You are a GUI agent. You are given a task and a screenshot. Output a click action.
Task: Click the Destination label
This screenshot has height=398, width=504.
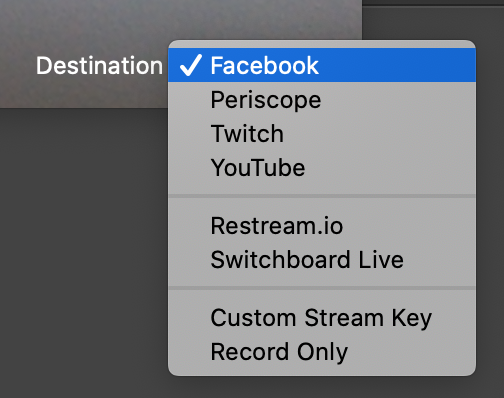[99, 66]
